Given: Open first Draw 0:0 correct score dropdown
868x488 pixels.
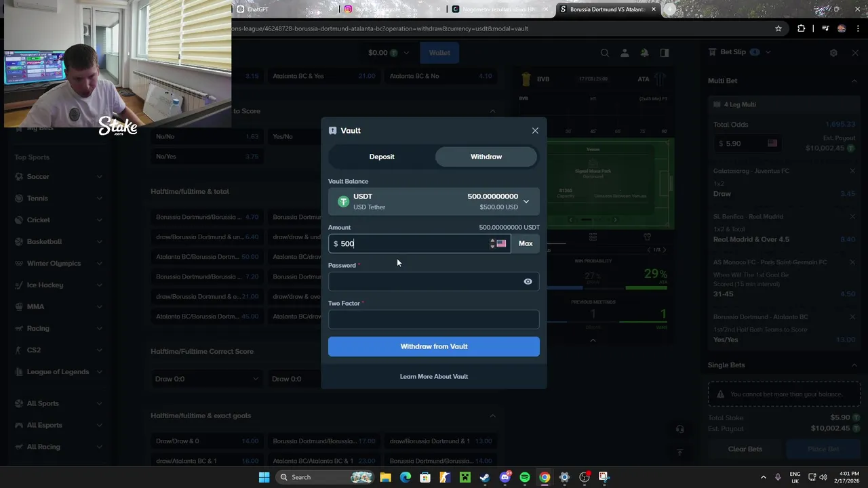Looking at the screenshot, I should (207, 379).
